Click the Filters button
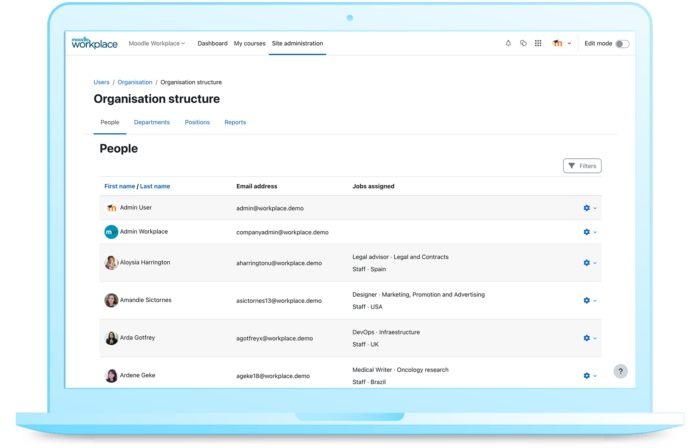 click(582, 166)
